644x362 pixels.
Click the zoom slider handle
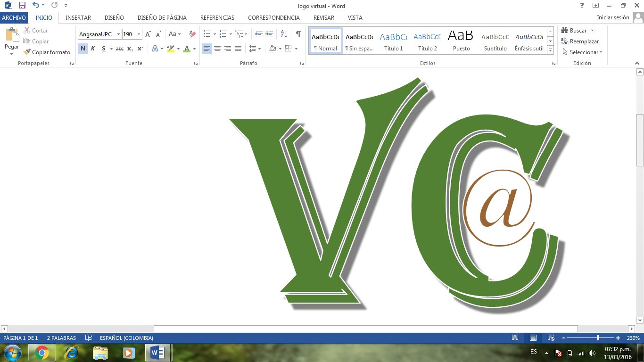[x=598, y=338]
